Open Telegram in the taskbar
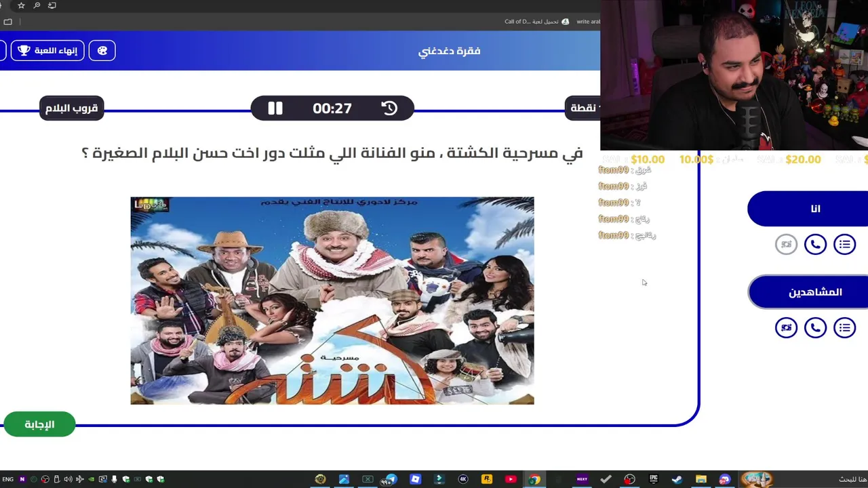Image resolution: width=868 pixels, height=488 pixels. tap(391, 479)
